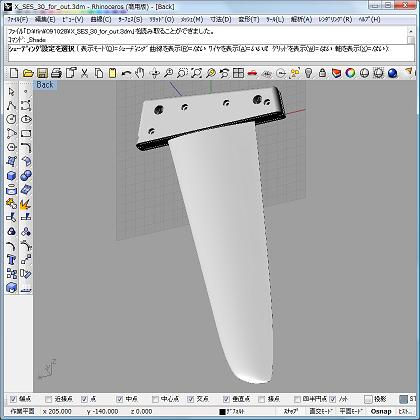Image resolution: width=420 pixels, height=420 pixels.
Task: Click the blue render sphere icon
Action: [x=393, y=73]
